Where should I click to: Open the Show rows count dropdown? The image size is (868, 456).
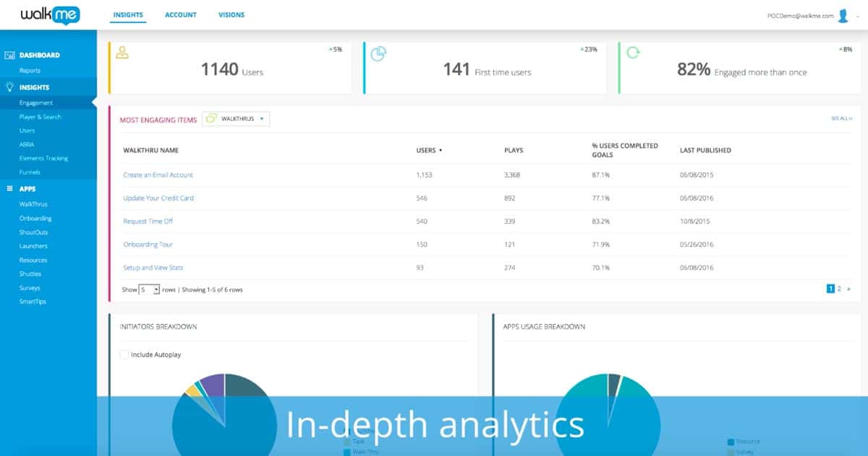pos(150,290)
